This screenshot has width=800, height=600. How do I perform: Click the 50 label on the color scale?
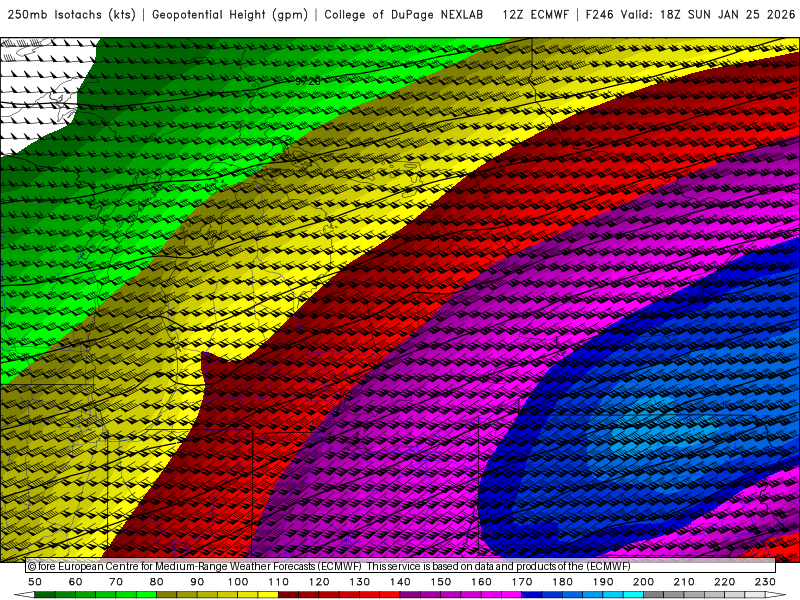click(35, 582)
